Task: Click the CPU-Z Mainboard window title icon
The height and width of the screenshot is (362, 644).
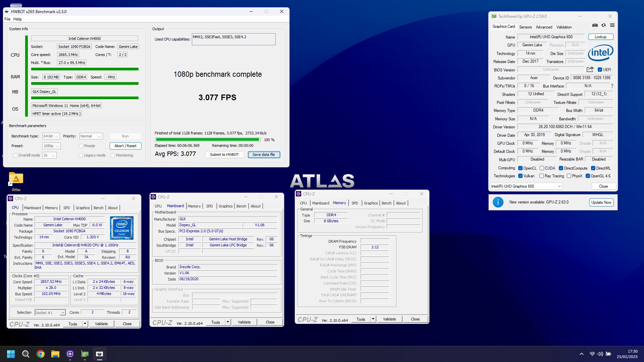Action: (x=153, y=197)
